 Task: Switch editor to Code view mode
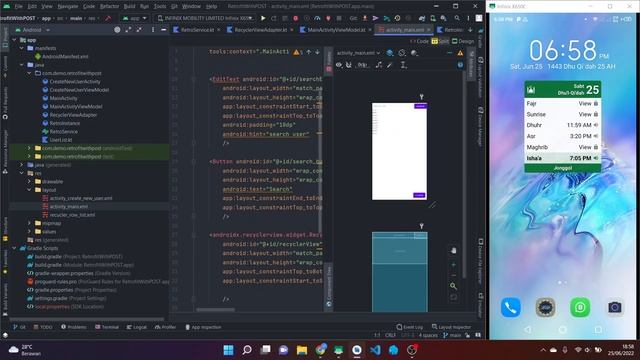click(x=420, y=41)
